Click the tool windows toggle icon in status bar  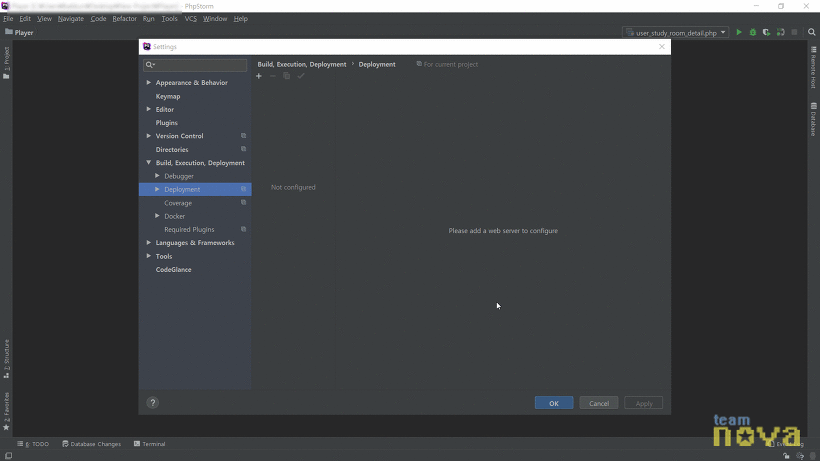8,456
